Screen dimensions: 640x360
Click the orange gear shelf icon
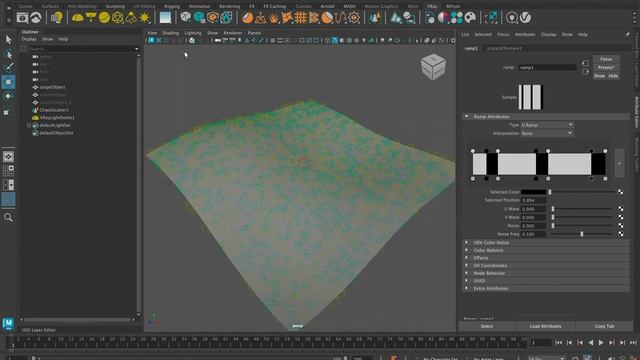354,18
